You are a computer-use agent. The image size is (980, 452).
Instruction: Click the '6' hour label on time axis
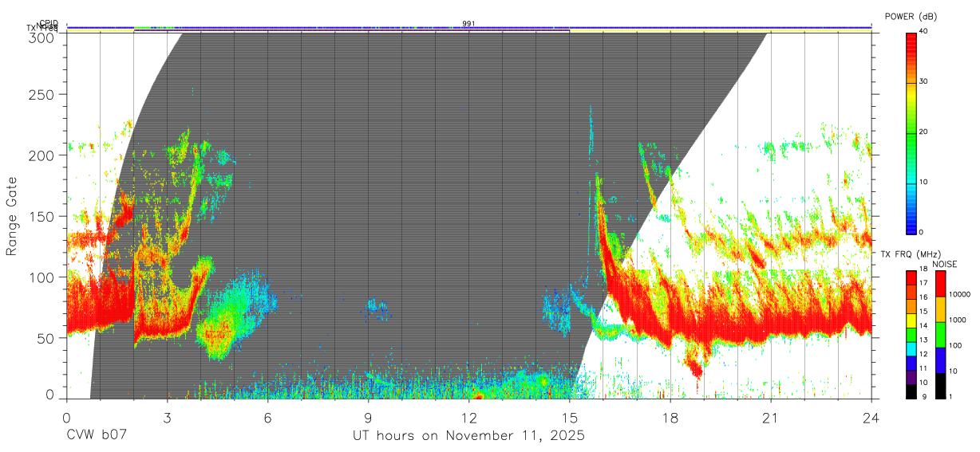[268, 417]
